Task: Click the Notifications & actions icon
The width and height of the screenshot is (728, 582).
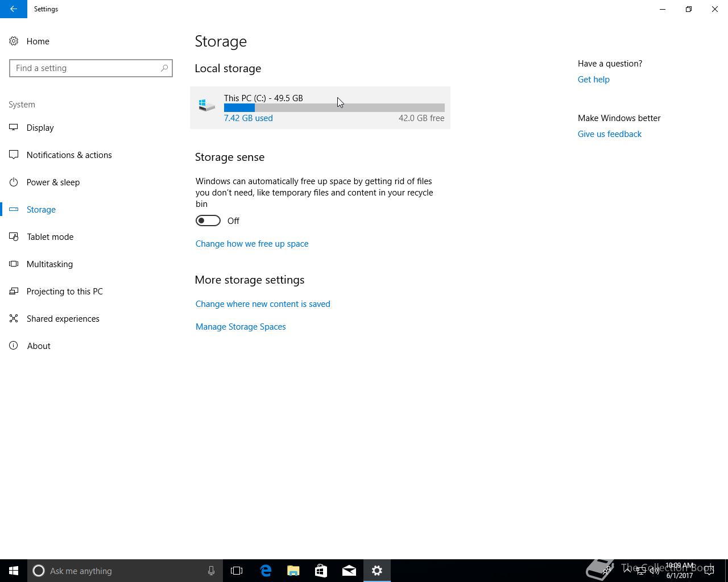Action: click(14, 155)
